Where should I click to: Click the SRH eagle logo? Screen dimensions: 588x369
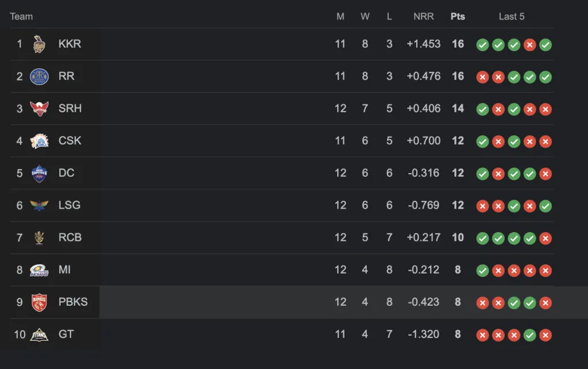pos(39,109)
